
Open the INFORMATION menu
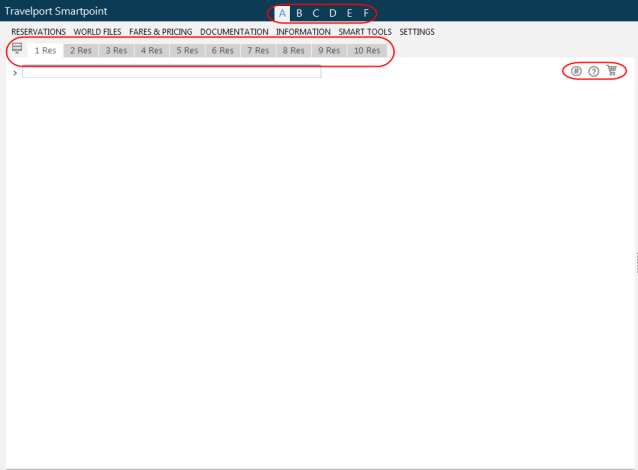[x=304, y=32]
